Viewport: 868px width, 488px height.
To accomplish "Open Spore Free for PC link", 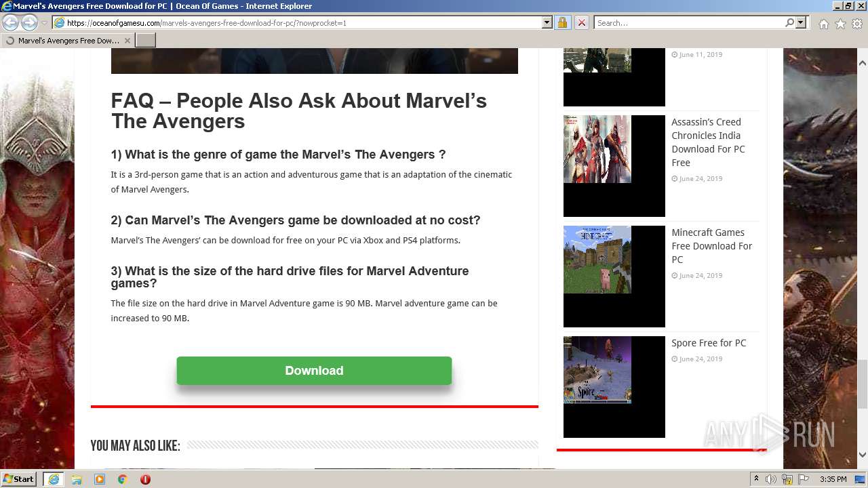I will point(709,343).
